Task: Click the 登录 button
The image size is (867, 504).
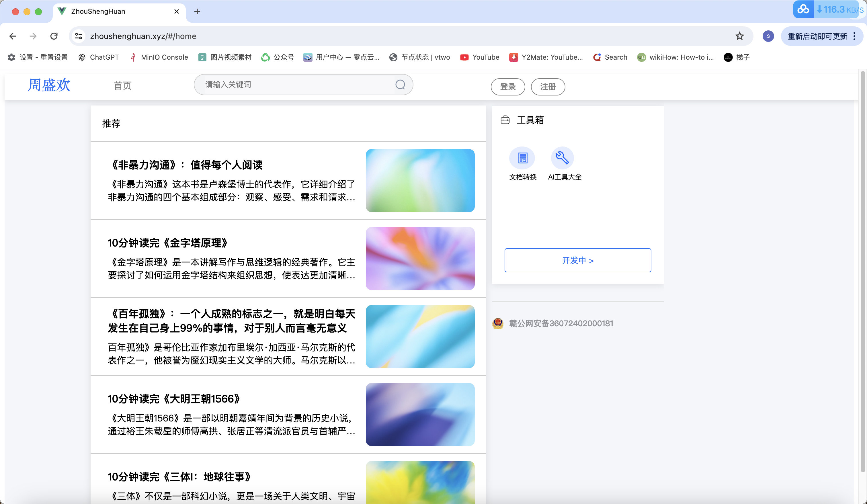Action: [508, 87]
